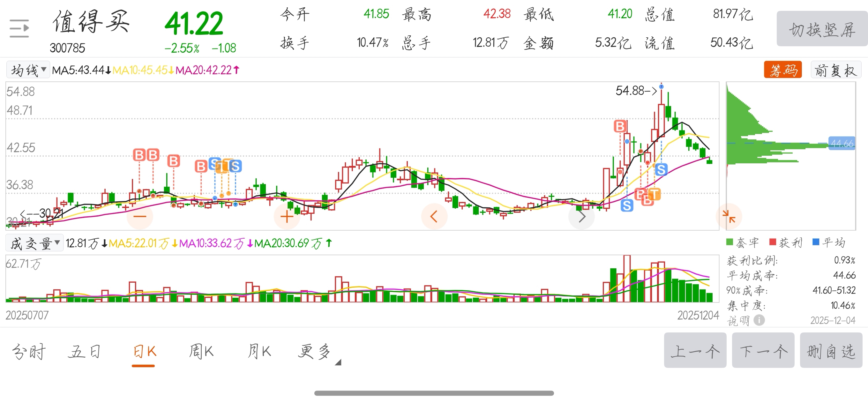The image size is (868, 402).
Task: Open the 均线 indicator dropdown
Action: tap(28, 70)
